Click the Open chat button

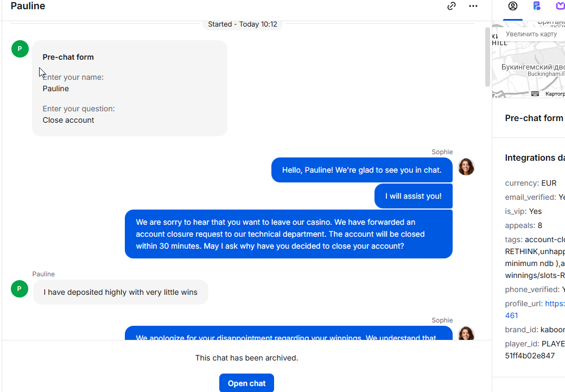point(246,383)
